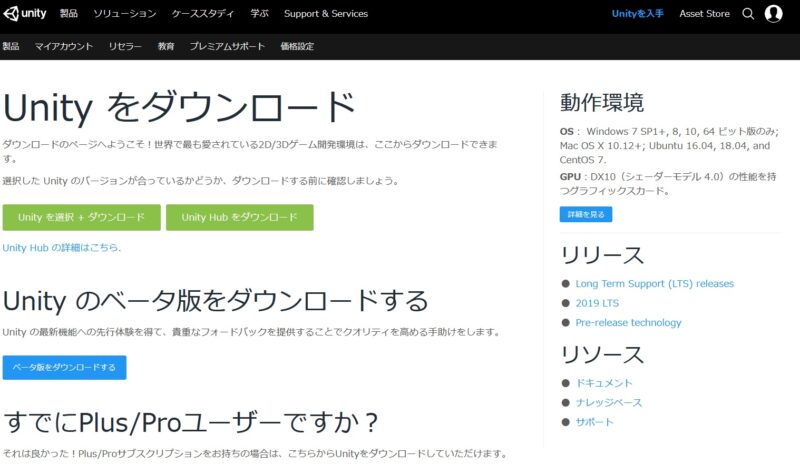Click the Unity Hub をダウンロード button
The image size is (800, 464).
point(240,217)
